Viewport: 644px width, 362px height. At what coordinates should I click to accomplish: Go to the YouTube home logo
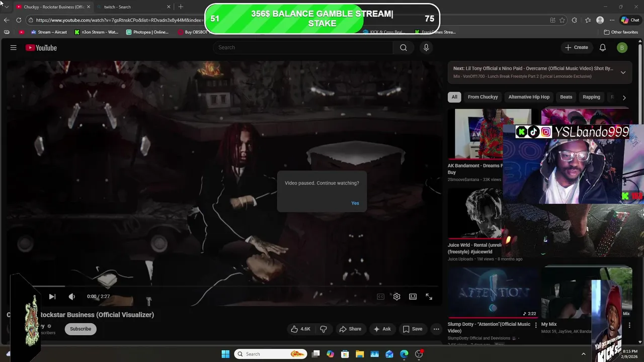[x=41, y=48]
